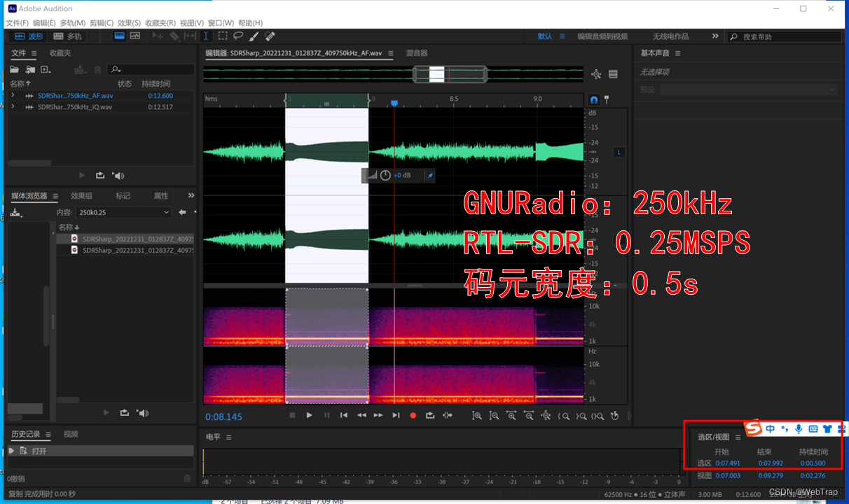Focus the Files panel search field
Viewport: 849px width, 504px height.
pyautogui.click(x=151, y=69)
